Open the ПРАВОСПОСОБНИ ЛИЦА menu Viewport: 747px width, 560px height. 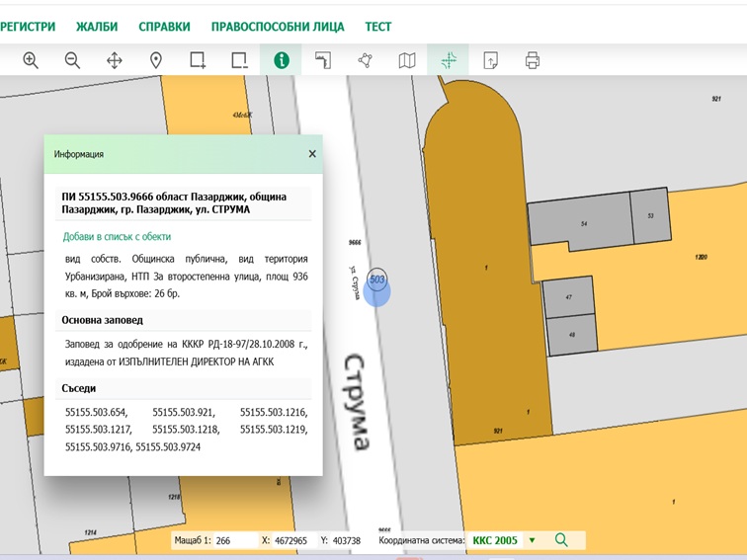tap(278, 27)
